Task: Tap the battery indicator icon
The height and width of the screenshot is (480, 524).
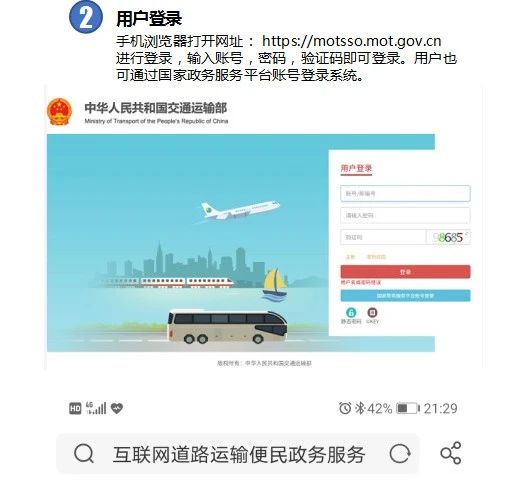Action: (x=408, y=408)
